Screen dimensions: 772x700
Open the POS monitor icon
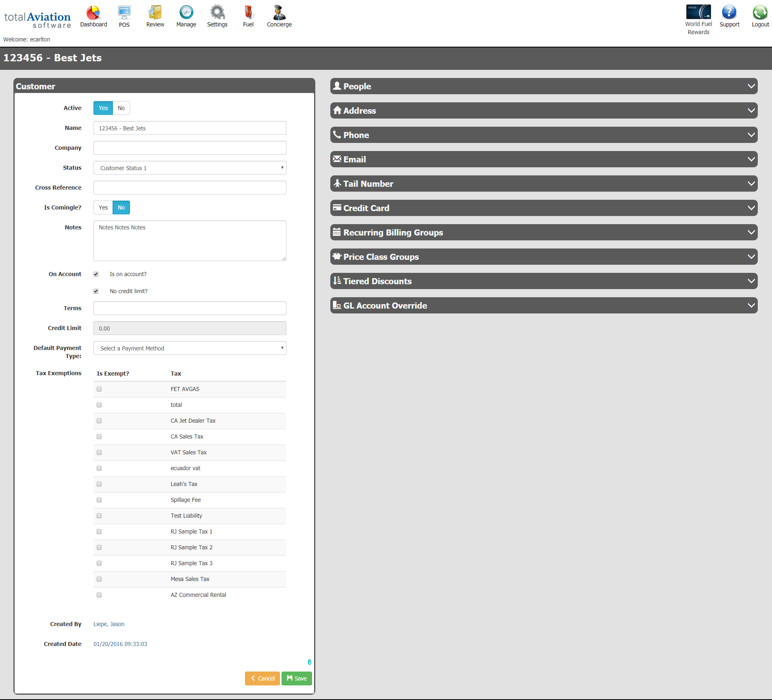pos(124,13)
